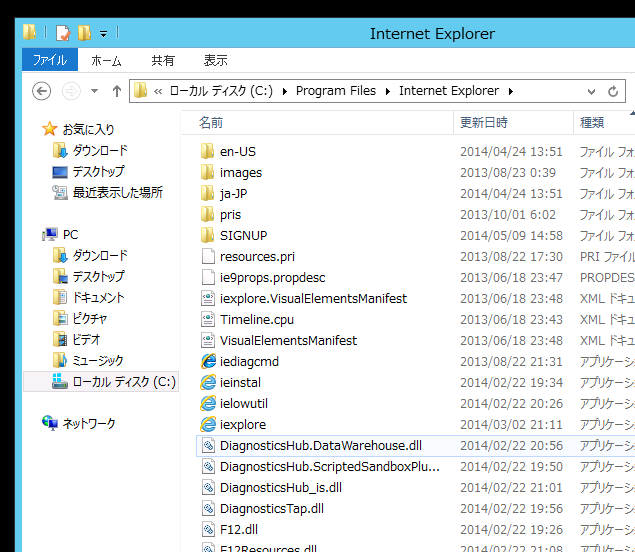The image size is (635, 552).
Task: Select PC in the navigation pane
Action: (70, 235)
